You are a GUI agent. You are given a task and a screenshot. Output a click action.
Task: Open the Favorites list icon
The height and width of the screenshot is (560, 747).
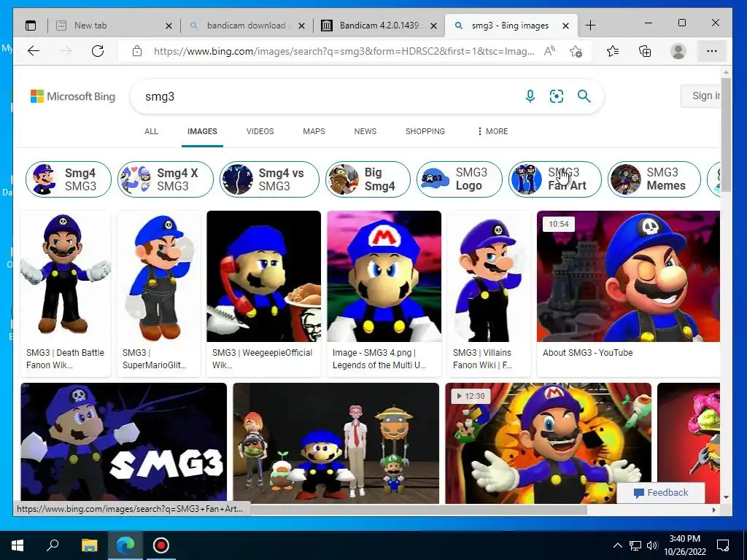[x=613, y=51]
